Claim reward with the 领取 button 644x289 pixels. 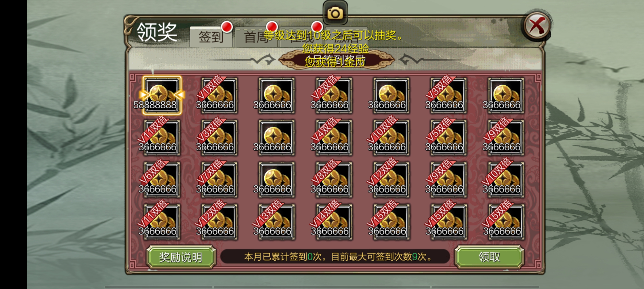pos(489,257)
